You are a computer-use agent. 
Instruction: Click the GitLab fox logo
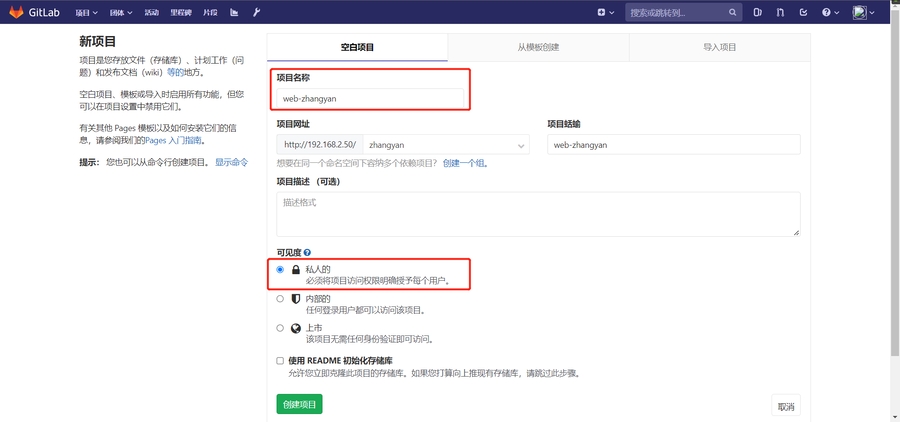click(16, 12)
